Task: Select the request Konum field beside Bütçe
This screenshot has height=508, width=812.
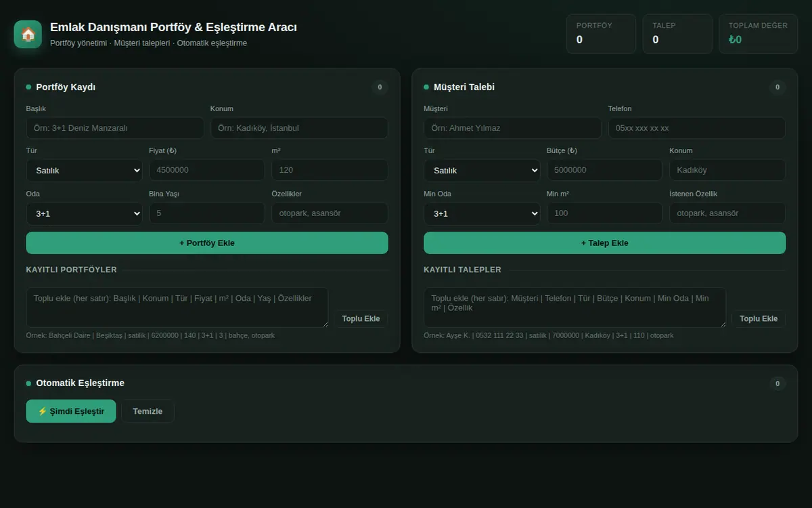Action: click(727, 170)
